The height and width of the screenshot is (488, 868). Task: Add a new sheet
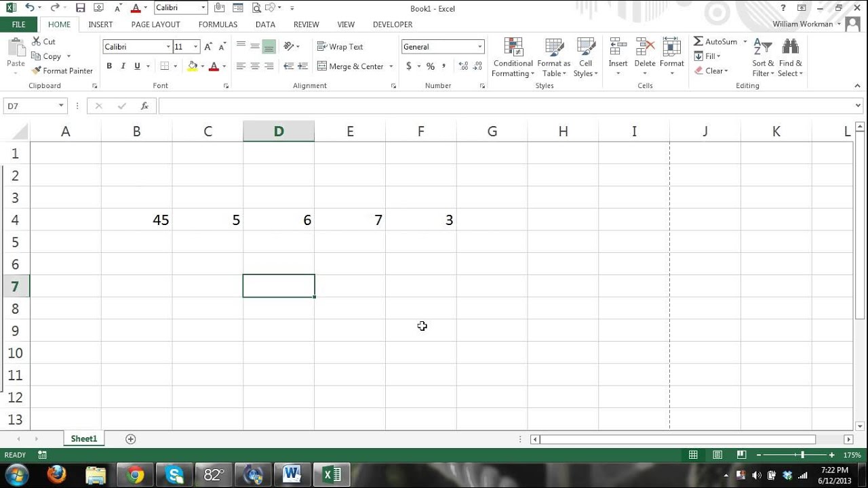click(131, 439)
